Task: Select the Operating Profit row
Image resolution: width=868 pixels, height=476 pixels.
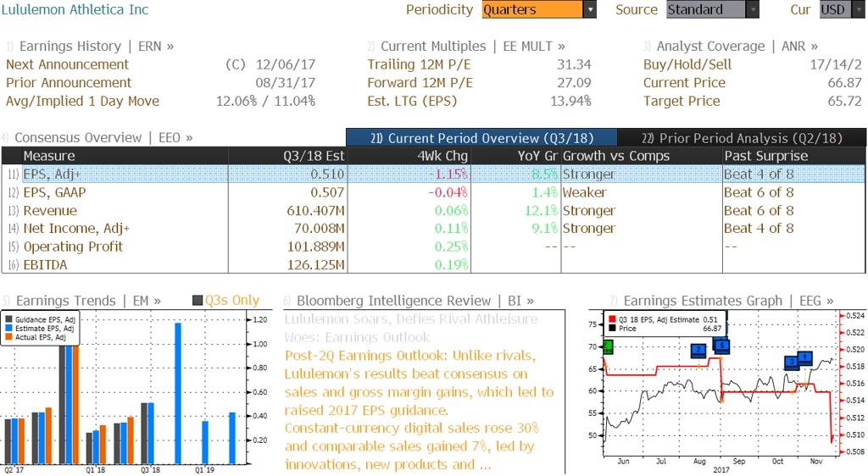Action: pyautogui.click(x=433, y=246)
